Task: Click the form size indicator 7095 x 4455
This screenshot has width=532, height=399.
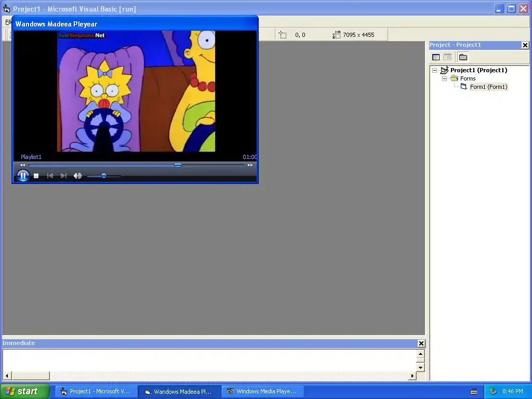Action: [358, 35]
